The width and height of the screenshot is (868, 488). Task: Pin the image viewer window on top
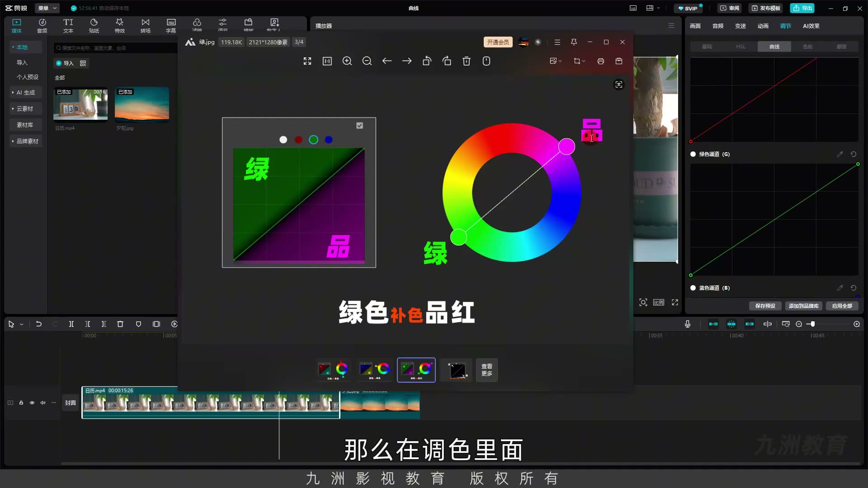574,42
